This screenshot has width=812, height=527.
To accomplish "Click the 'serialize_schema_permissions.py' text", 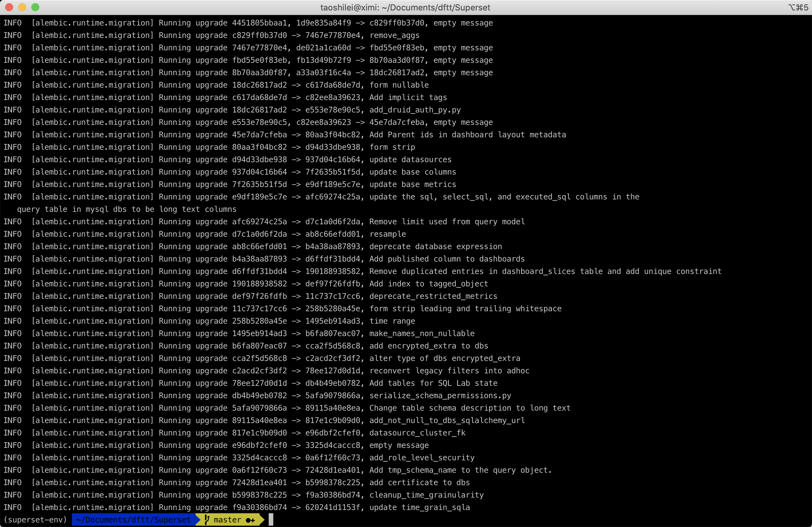I will coord(440,395).
